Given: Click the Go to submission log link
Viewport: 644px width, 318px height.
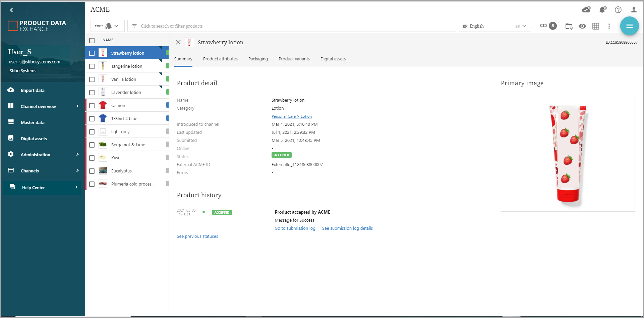Looking at the screenshot, I should coord(295,228).
